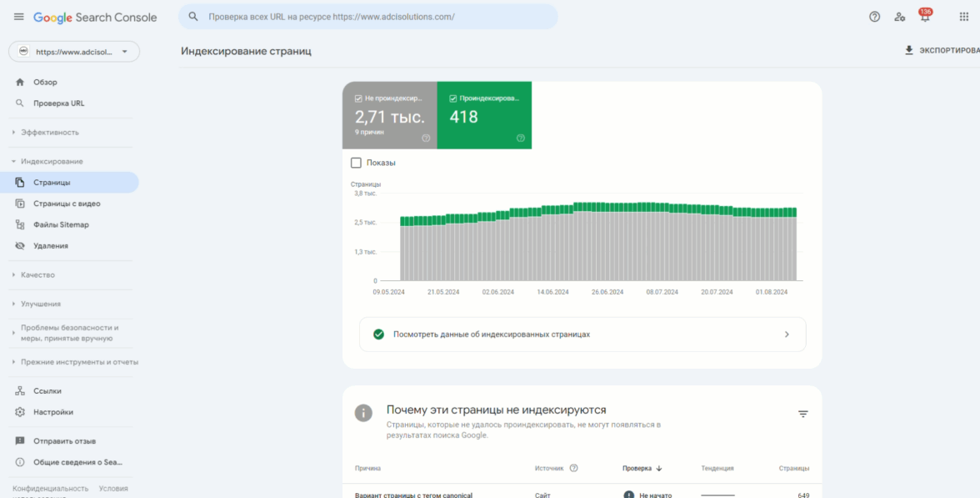Click the help question mark icon in header

(874, 17)
